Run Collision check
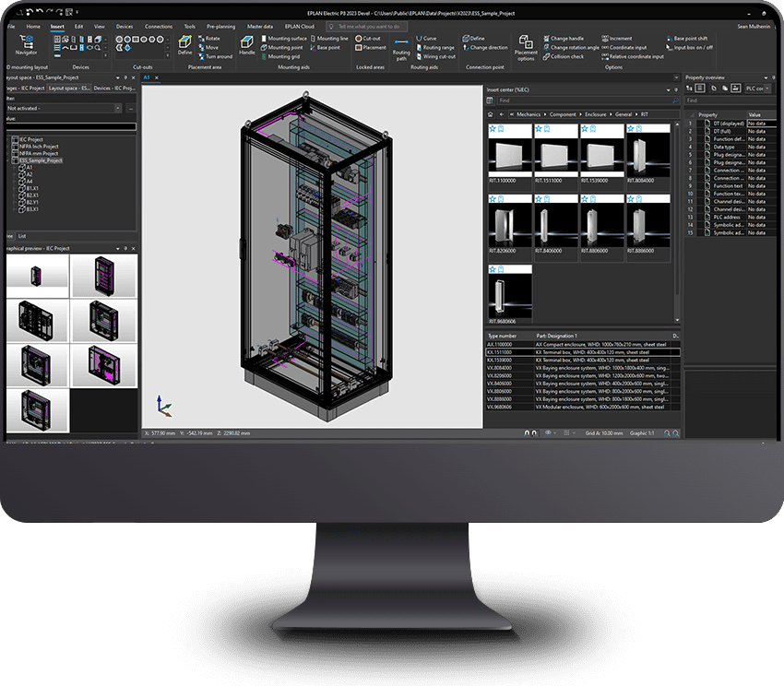 [564, 56]
